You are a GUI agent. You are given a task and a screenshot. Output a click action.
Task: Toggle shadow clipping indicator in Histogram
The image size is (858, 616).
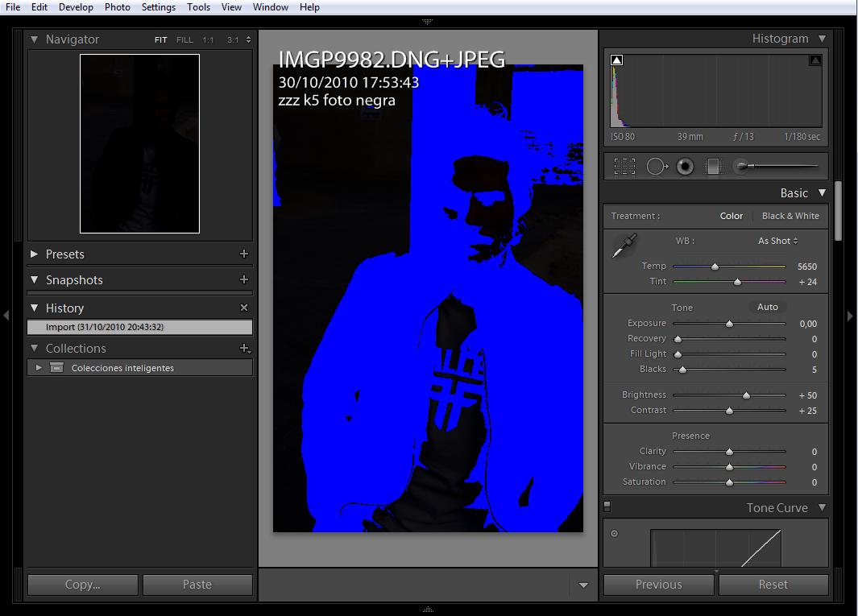pos(617,60)
